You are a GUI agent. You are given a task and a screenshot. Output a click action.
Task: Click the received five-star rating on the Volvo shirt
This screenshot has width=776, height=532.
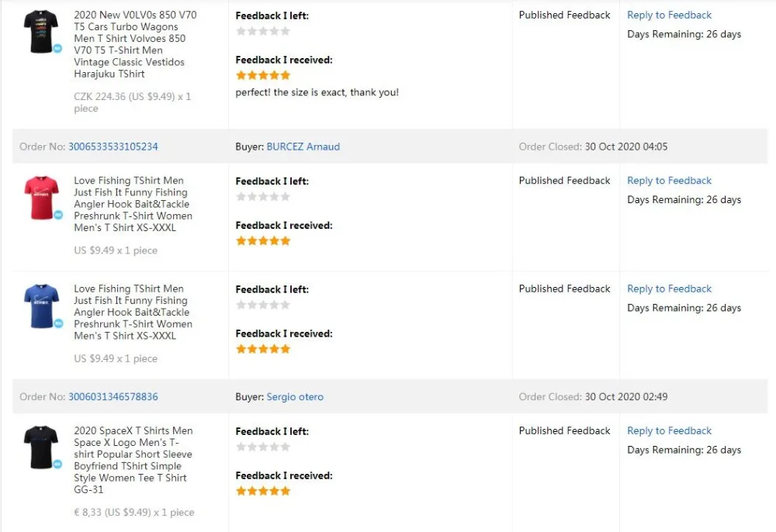click(263, 75)
